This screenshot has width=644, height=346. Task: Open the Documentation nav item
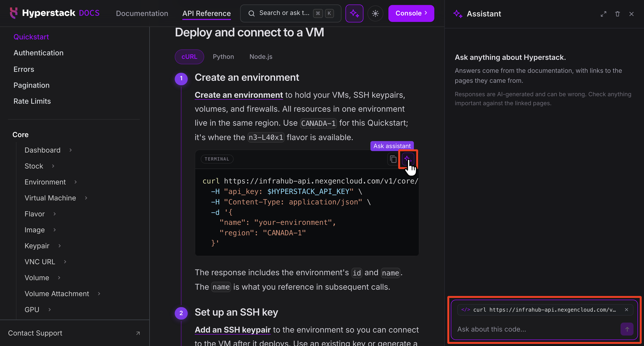[142, 13]
